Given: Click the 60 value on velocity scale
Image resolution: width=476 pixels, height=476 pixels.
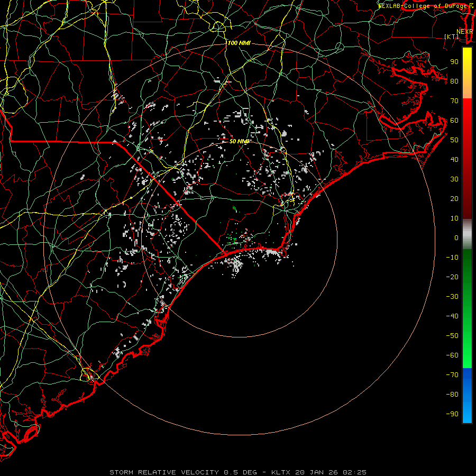Looking at the screenshot, I should click(x=454, y=120).
